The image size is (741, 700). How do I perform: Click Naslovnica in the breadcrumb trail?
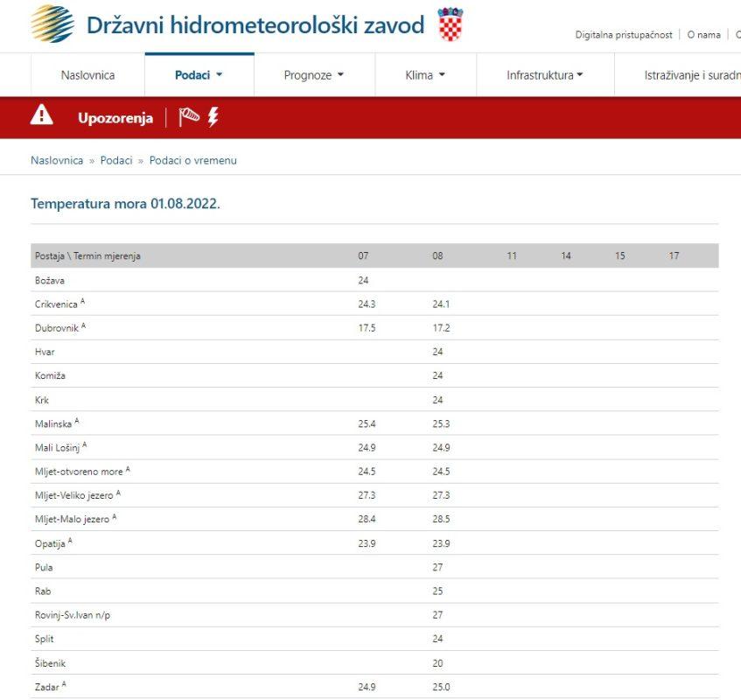tap(57, 160)
